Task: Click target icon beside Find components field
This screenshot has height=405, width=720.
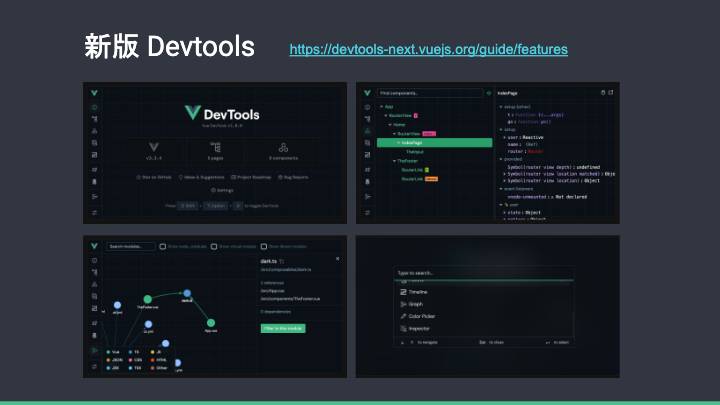Action: click(489, 93)
